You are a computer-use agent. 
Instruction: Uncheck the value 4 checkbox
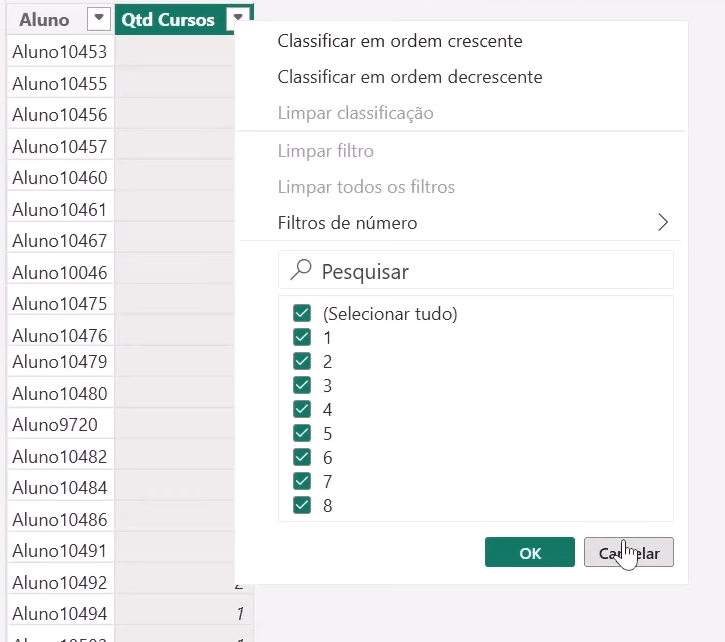pyautogui.click(x=302, y=409)
